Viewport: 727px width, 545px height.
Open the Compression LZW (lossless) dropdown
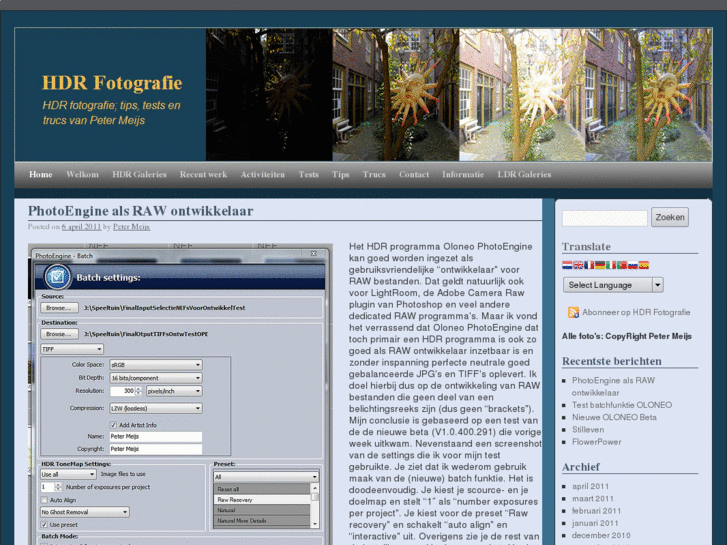pyautogui.click(x=156, y=408)
